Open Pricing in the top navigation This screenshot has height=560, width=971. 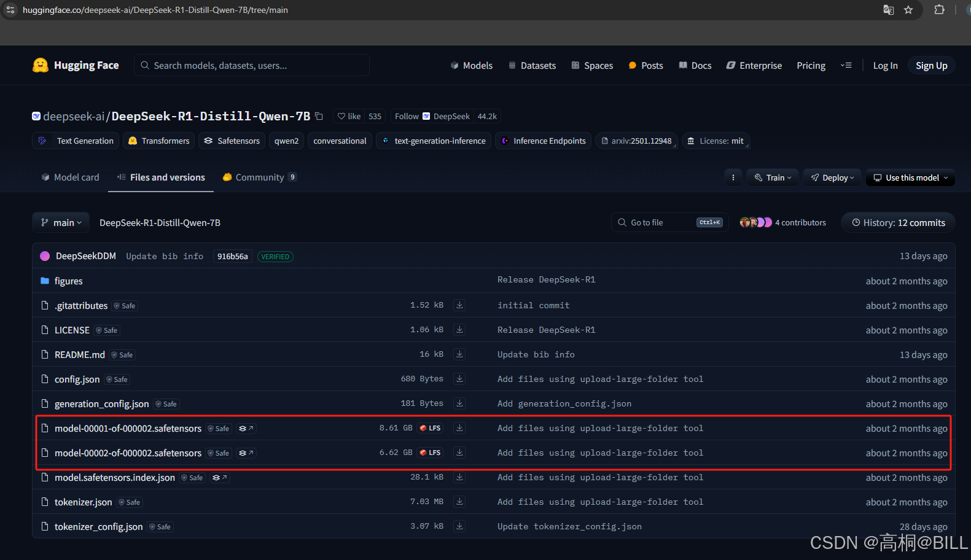point(811,66)
